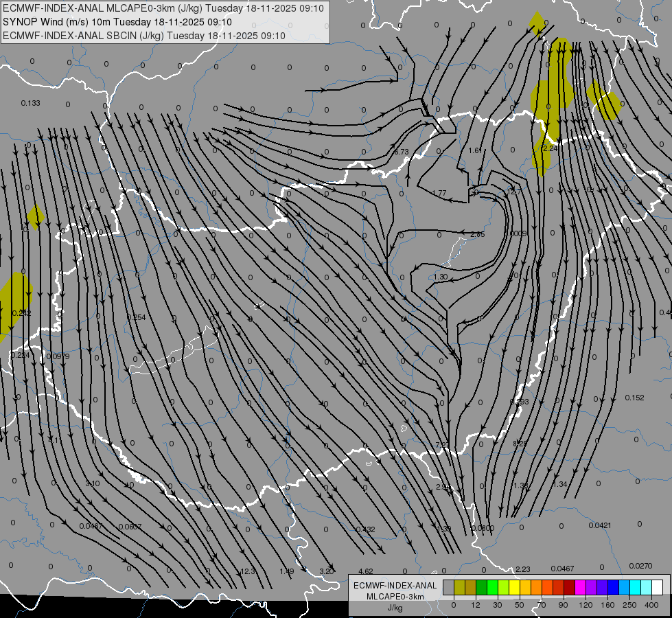Screen dimensions: 672x618
Task: Select the white legend swatch
Action: point(658,587)
